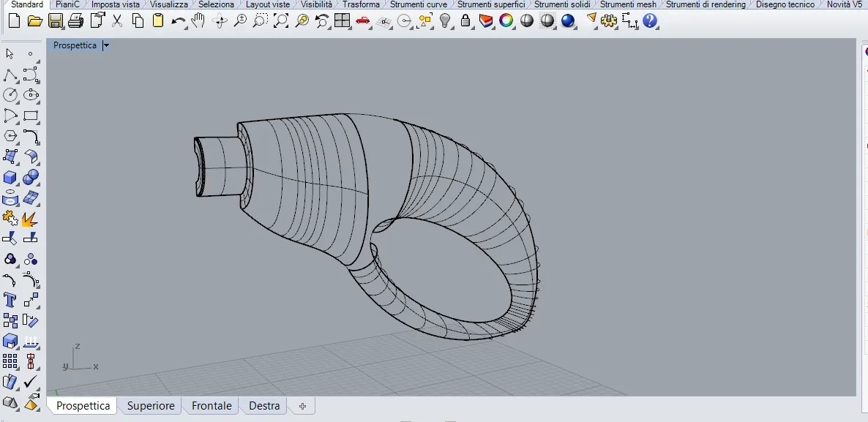Image resolution: width=868 pixels, height=422 pixels.
Task: Click the circle radius icon beside the CPlane icon
Action: [x=405, y=21]
